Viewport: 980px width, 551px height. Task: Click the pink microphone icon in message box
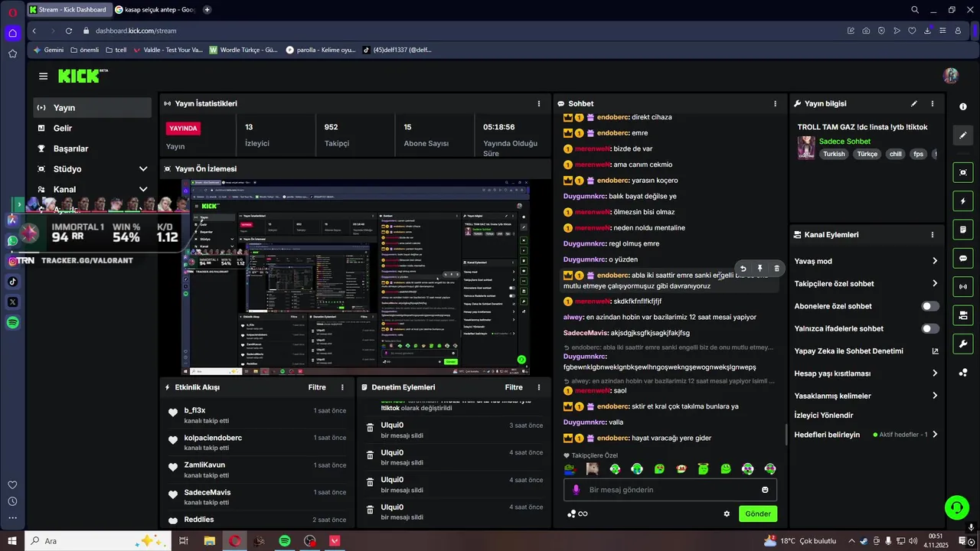[577, 490]
